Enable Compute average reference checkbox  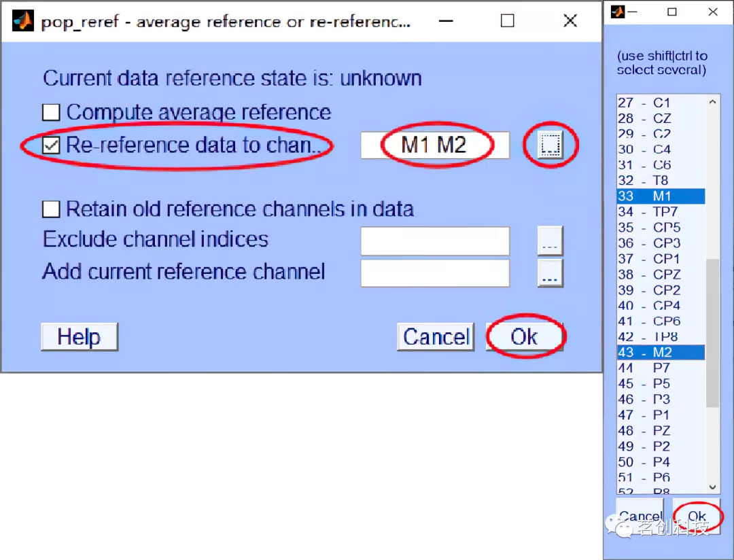(52, 112)
